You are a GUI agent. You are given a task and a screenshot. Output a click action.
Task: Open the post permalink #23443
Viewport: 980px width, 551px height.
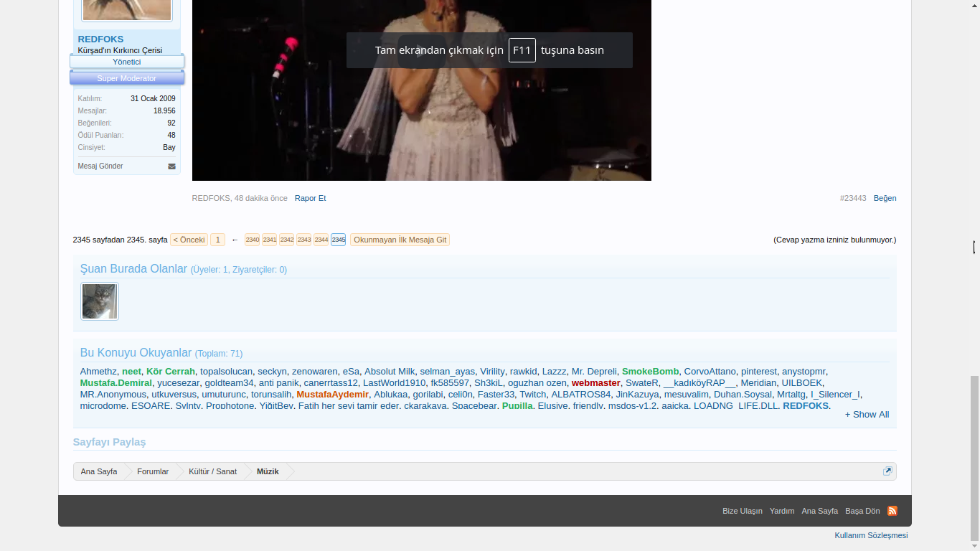(853, 198)
